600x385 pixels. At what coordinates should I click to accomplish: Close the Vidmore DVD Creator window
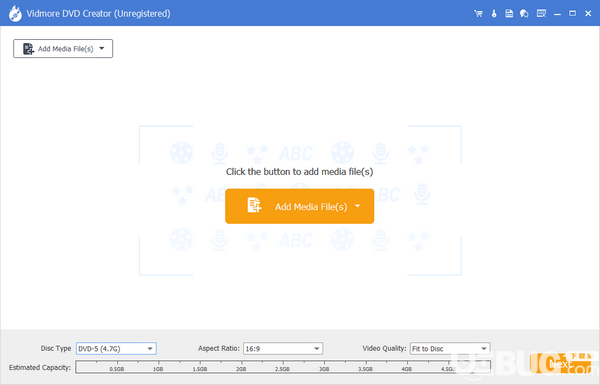(588, 13)
